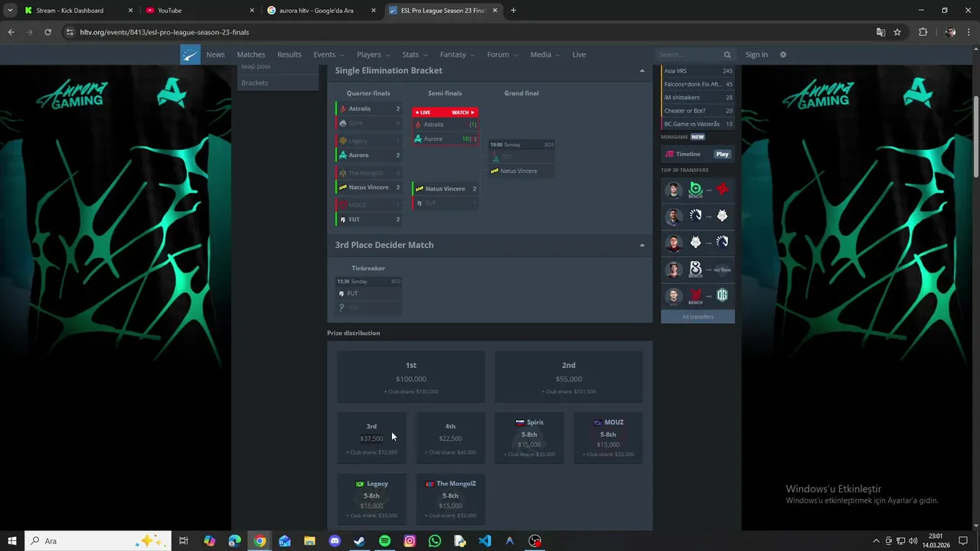The height and width of the screenshot is (551, 980).
Task: Open Instagram from the taskbar
Action: click(410, 541)
